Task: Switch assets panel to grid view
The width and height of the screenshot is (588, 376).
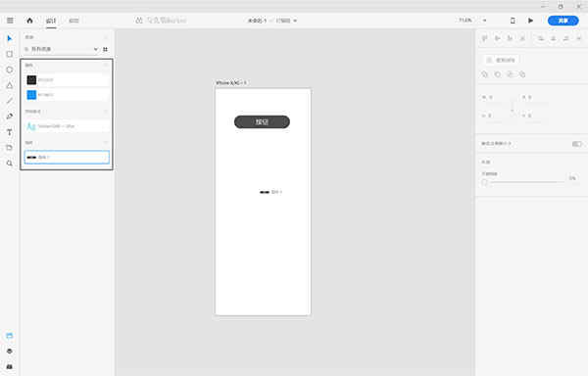Action: [x=106, y=49]
